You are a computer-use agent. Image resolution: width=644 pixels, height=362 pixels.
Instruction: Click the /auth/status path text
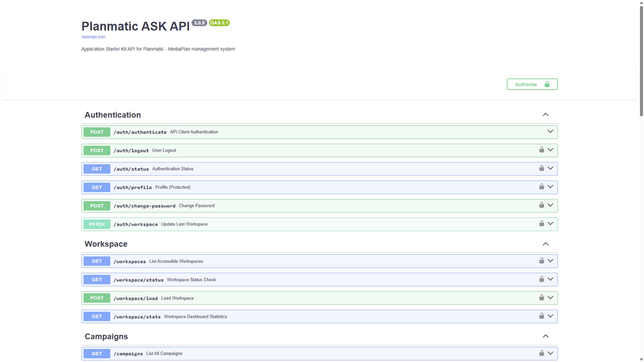point(131,169)
